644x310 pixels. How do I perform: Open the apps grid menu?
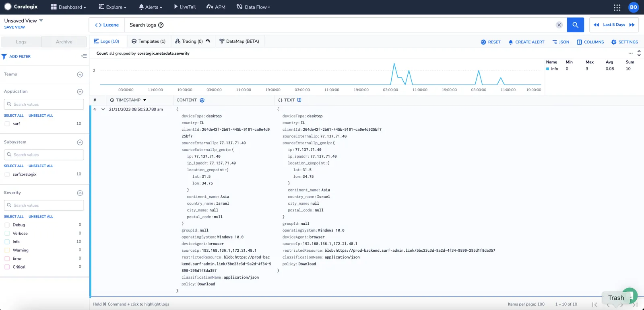click(617, 7)
